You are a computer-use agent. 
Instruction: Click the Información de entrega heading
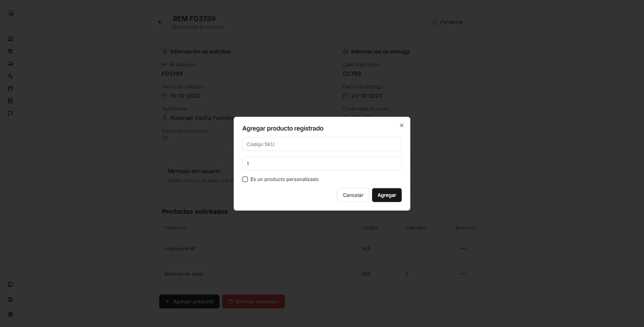pyautogui.click(x=380, y=52)
